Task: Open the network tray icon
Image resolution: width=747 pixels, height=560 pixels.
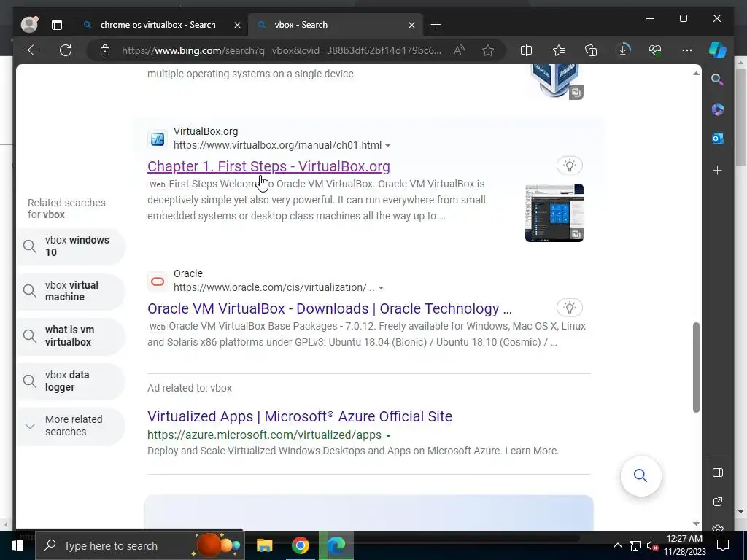Action: point(635,545)
